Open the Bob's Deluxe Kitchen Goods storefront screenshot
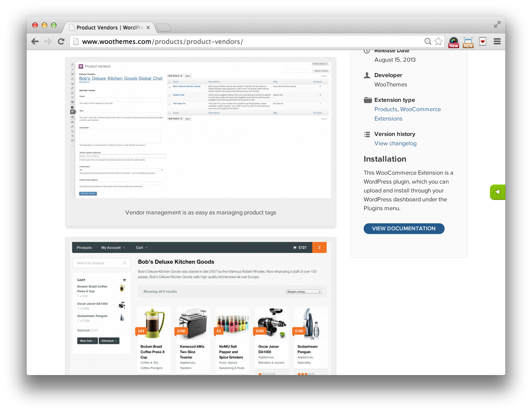The image size is (532, 412). 201,308
